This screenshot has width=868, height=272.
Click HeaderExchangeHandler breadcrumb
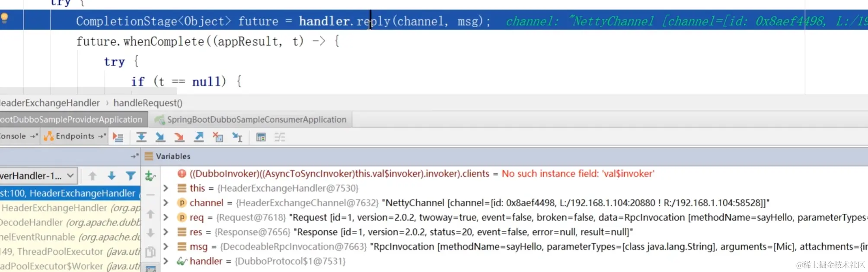[x=50, y=103]
